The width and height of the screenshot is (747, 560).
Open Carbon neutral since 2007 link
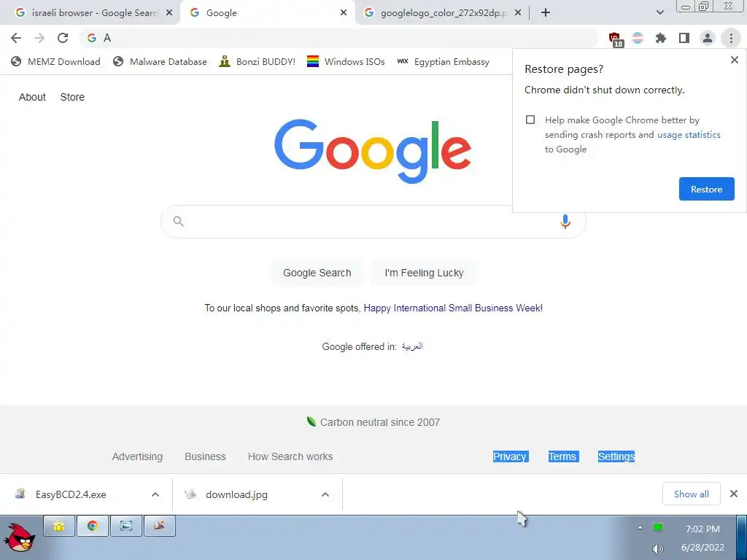(373, 422)
